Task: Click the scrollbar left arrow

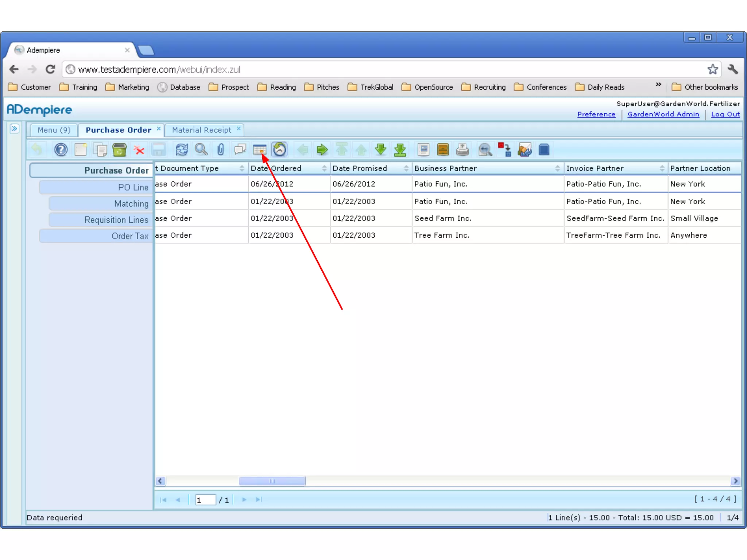Action: pos(160,481)
